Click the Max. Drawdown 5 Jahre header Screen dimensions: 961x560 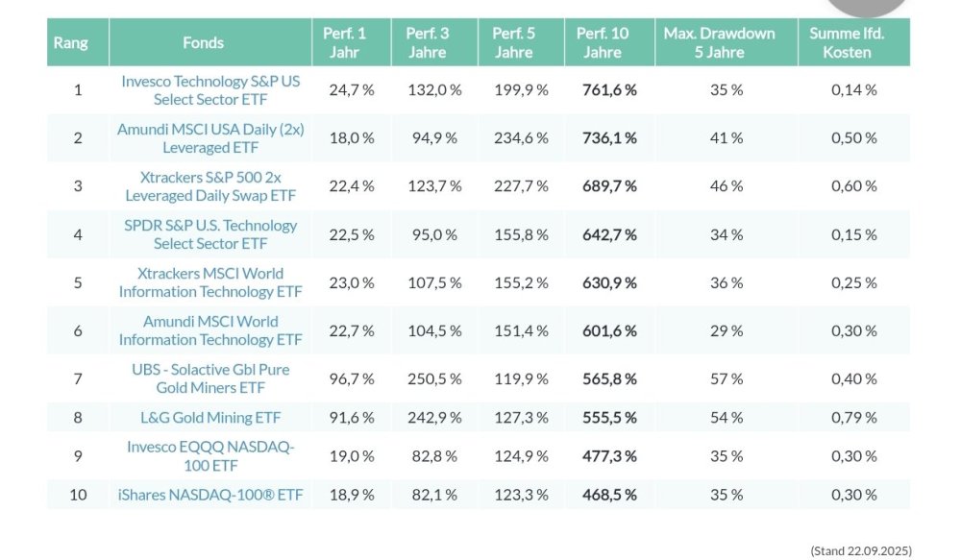(719, 42)
